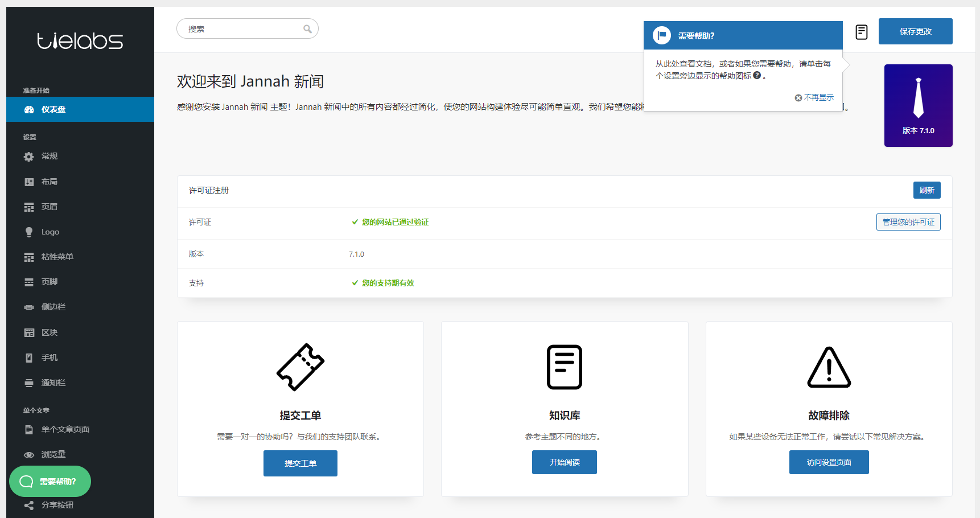Click the 故障排除 card title
This screenshot has width=980, height=518.
coord(829,416)
